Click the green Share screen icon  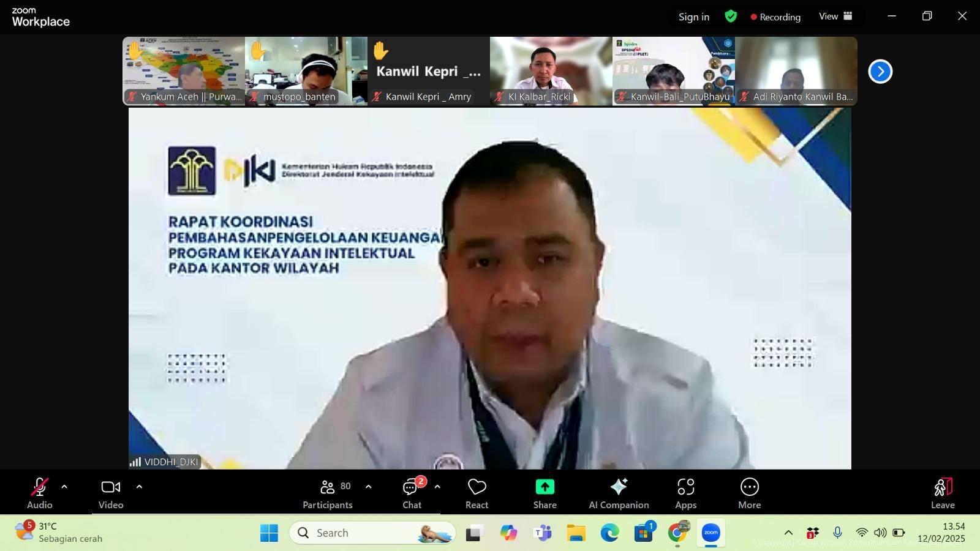point(545,487)
